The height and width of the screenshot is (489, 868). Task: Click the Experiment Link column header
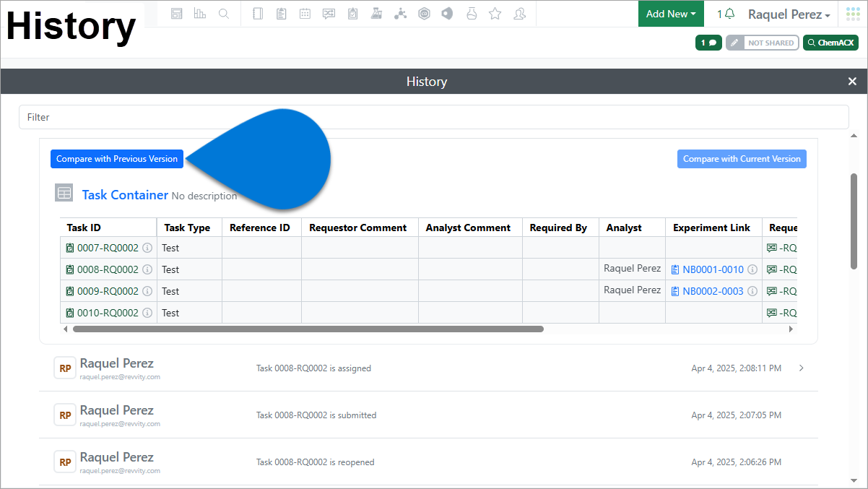click(x=713, y=228)
